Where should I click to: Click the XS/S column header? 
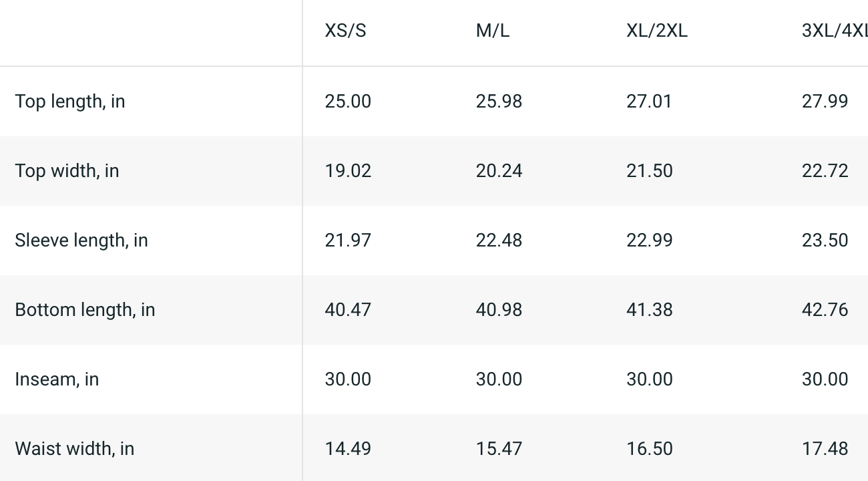point(345,31)
